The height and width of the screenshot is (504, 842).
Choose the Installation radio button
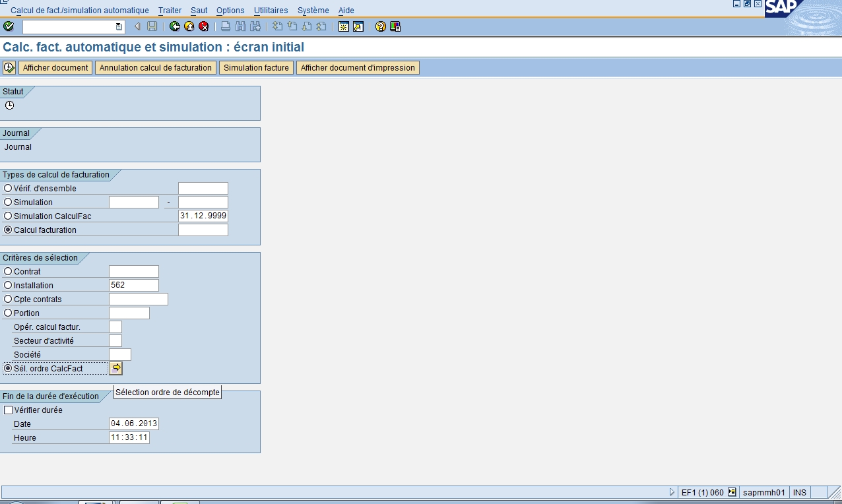8,286
